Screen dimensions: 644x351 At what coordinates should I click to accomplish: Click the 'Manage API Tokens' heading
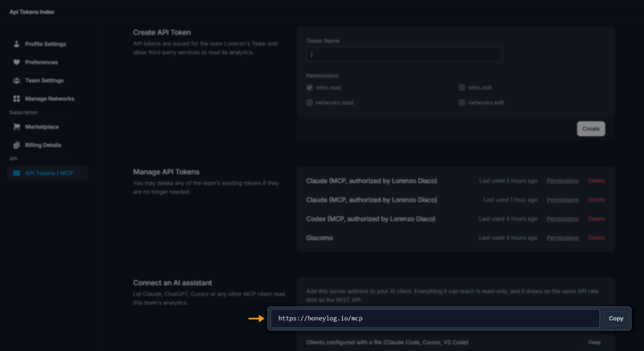coord(166,172)
